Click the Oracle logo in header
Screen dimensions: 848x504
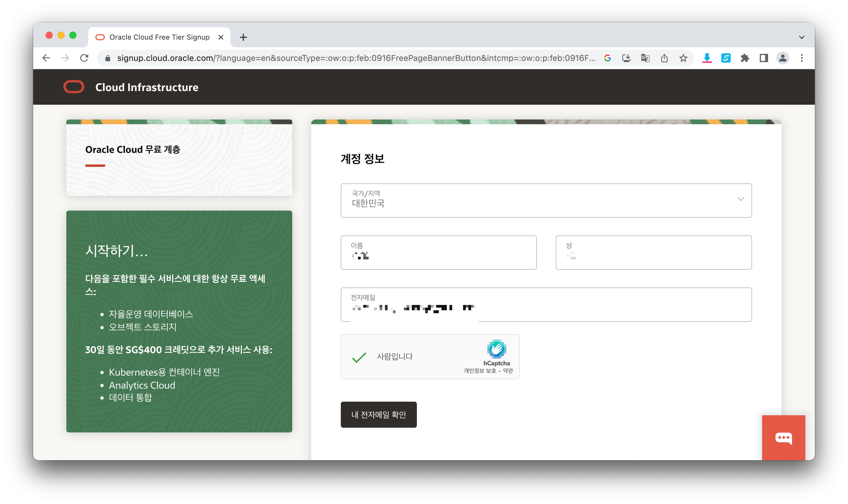coord(74,87)
